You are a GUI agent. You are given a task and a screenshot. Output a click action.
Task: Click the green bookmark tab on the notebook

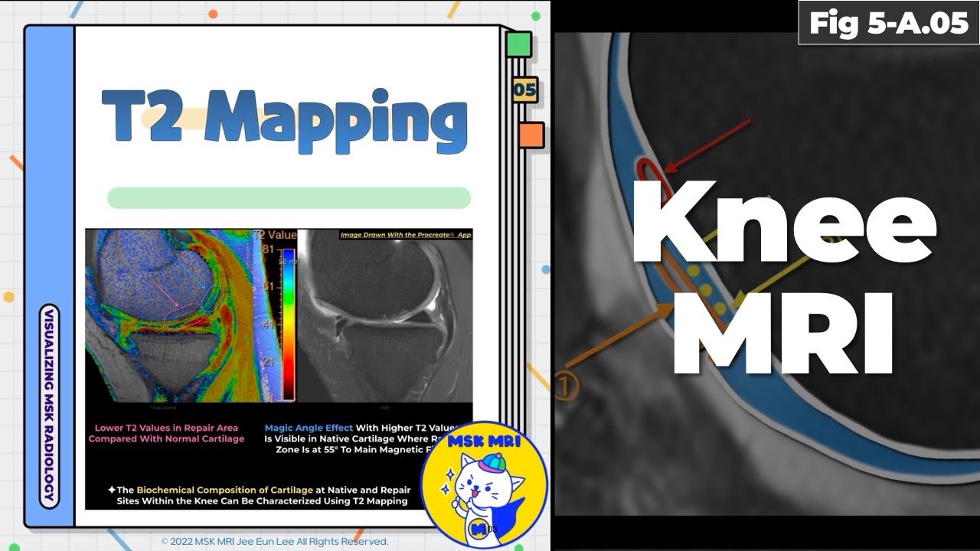(518, 44)
